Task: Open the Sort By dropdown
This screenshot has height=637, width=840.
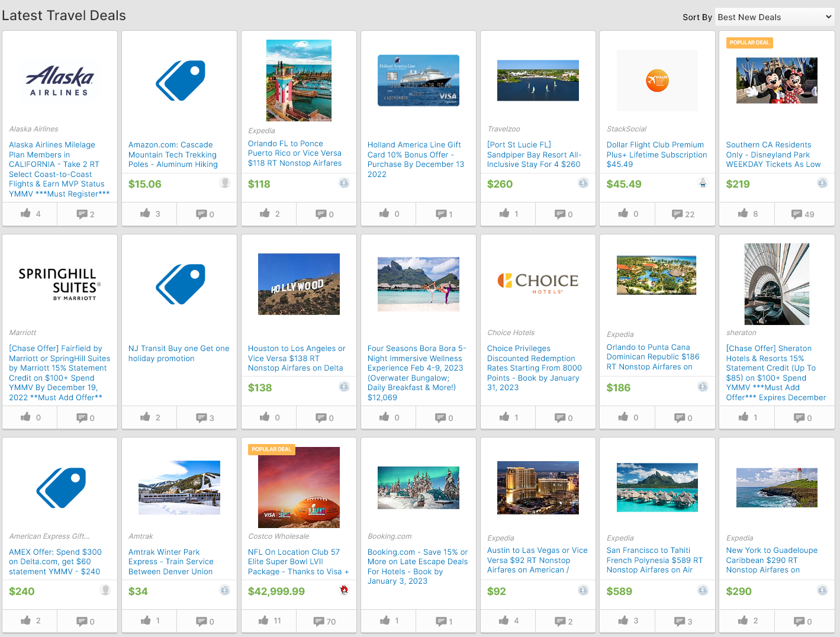Action: [x=775, y=17]
